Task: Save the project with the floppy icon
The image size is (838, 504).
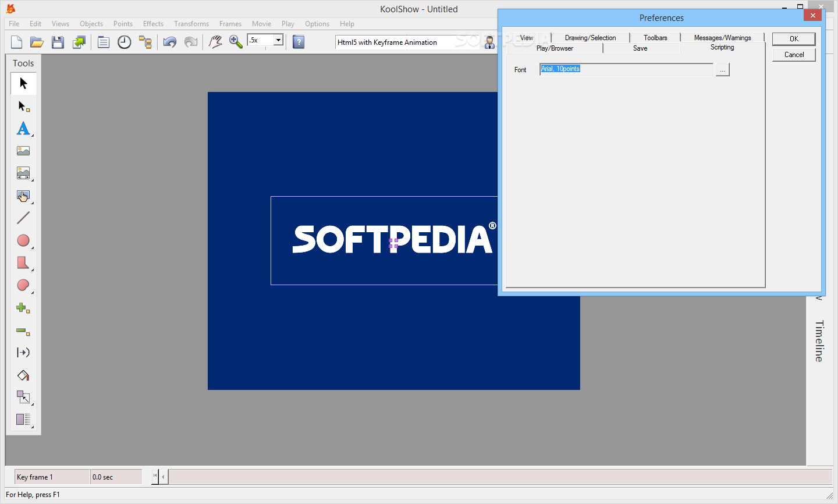Action: 58,42
